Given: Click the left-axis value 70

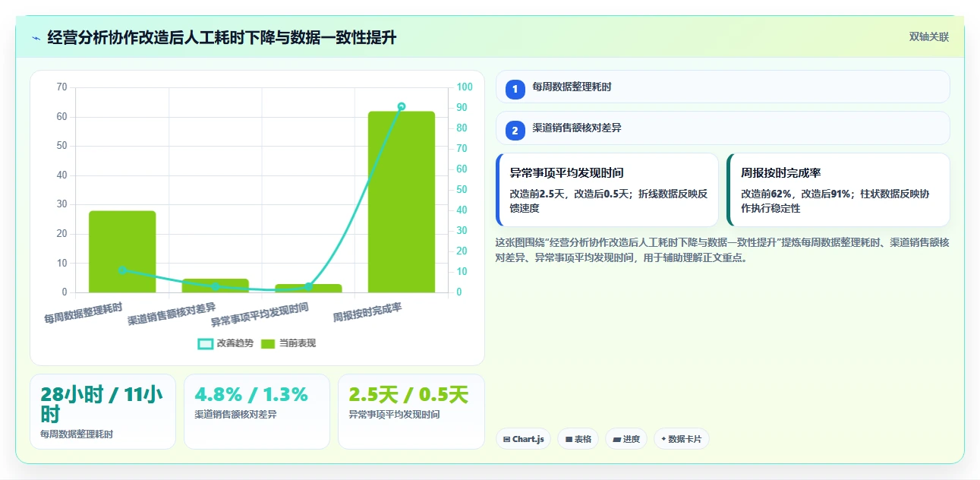Looking at the screenshot, I should pos(61,87).
